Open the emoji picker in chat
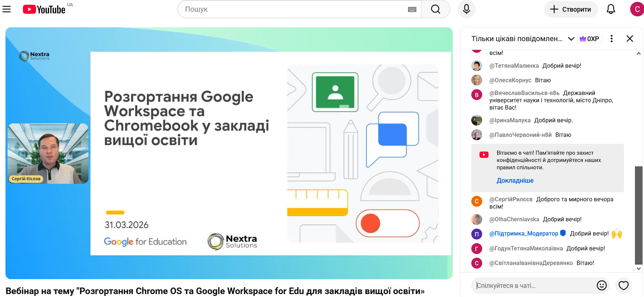 602,286
